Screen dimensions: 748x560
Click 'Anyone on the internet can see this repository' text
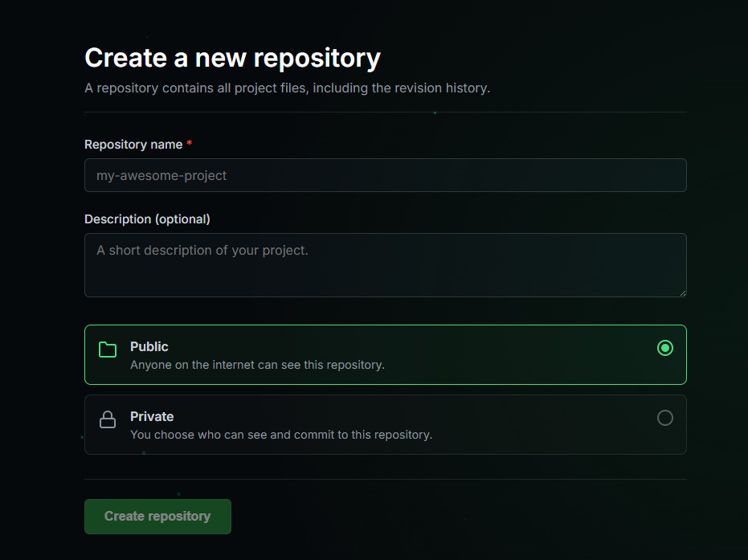[258, 365]
